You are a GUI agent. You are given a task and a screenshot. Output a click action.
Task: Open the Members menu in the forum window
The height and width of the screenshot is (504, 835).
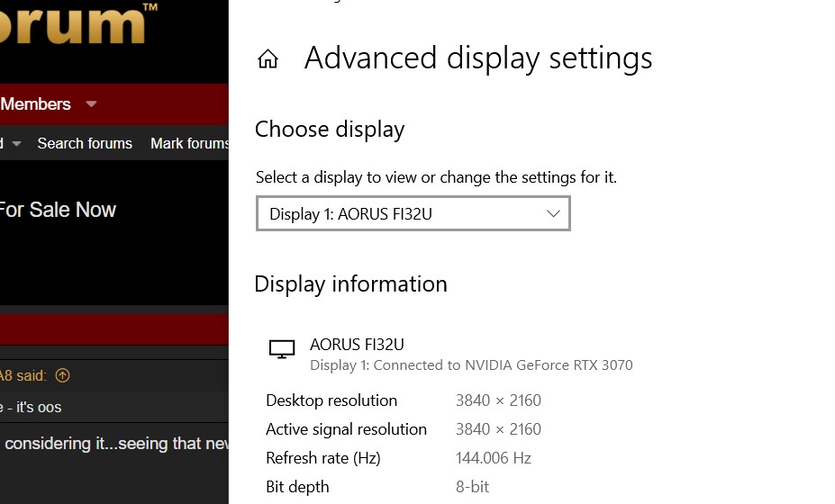tap(35, 103)
